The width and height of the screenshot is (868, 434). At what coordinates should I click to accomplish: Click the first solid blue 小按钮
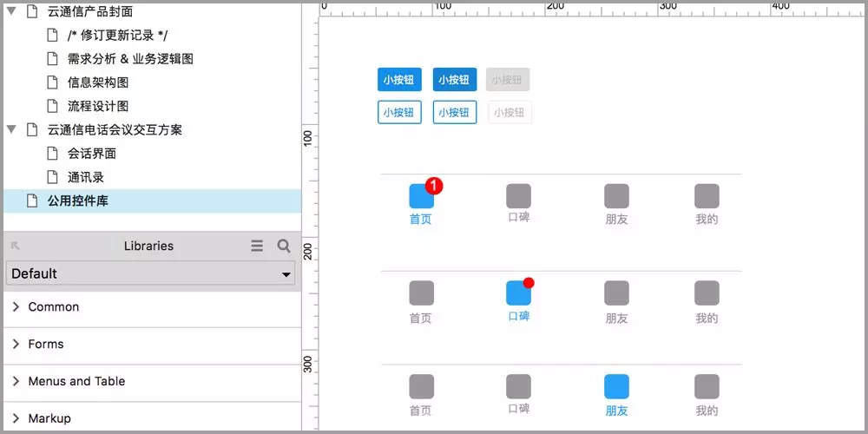point(399,80)
